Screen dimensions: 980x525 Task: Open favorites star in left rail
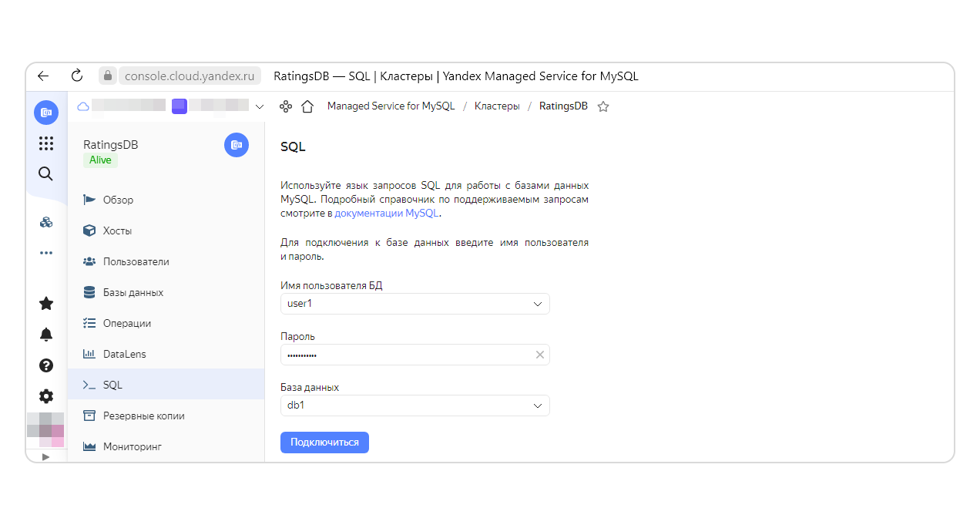pos(46,304)
